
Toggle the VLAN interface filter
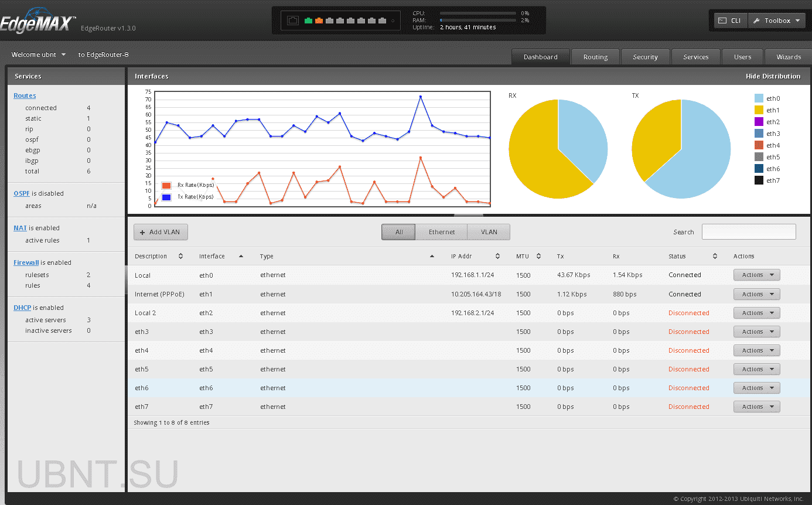(488, 232)
